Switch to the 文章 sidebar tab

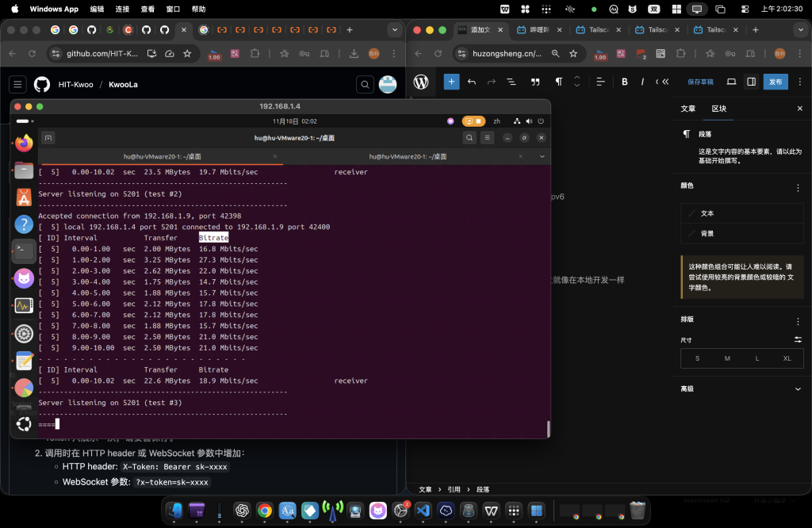[x=688, y=109]
